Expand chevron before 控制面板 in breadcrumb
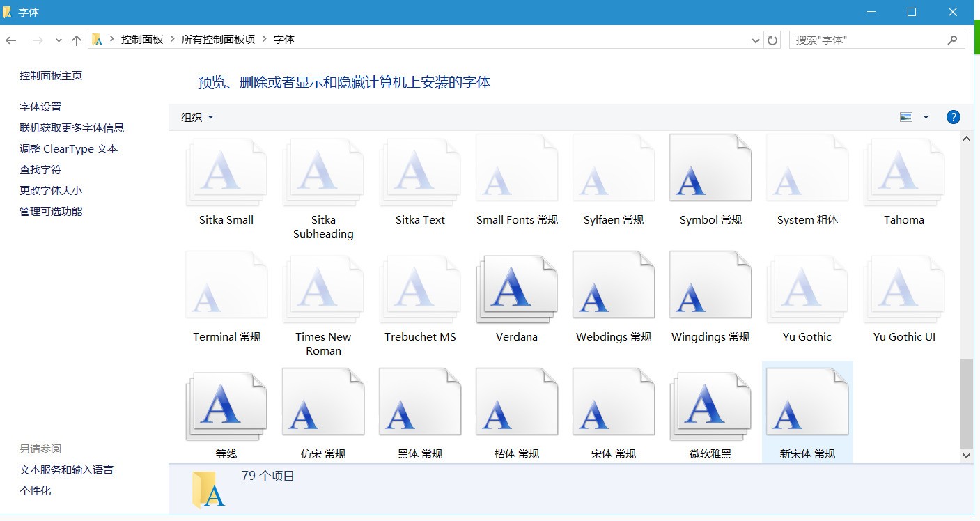Screen dimensions: 980x521 (x=112, y=40)
